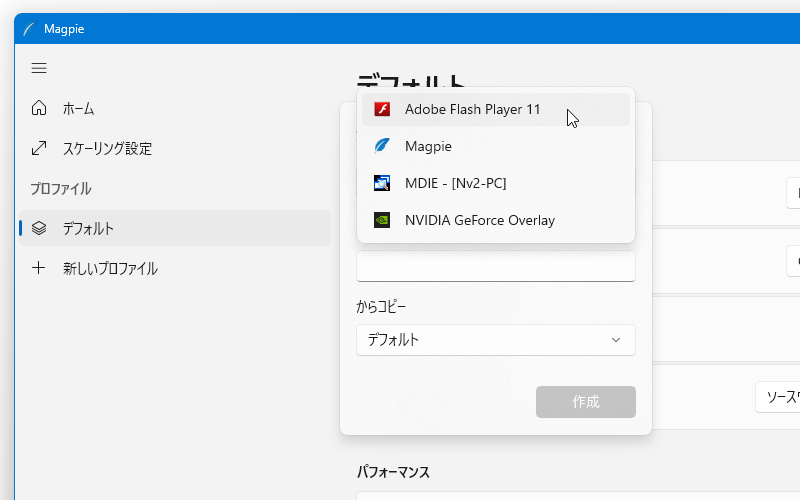Open スケーリング設定 page
This screenshot has width=800, height=500.
[175, 148]
